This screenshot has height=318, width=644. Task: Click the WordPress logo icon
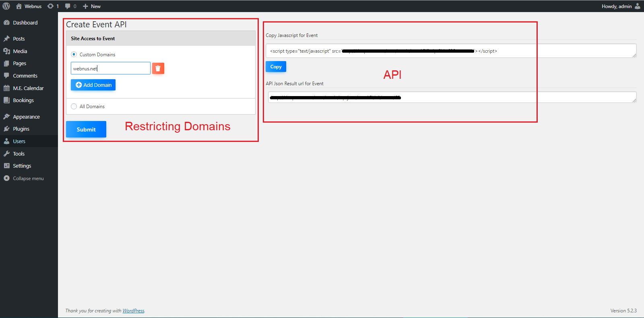point(6,6)
